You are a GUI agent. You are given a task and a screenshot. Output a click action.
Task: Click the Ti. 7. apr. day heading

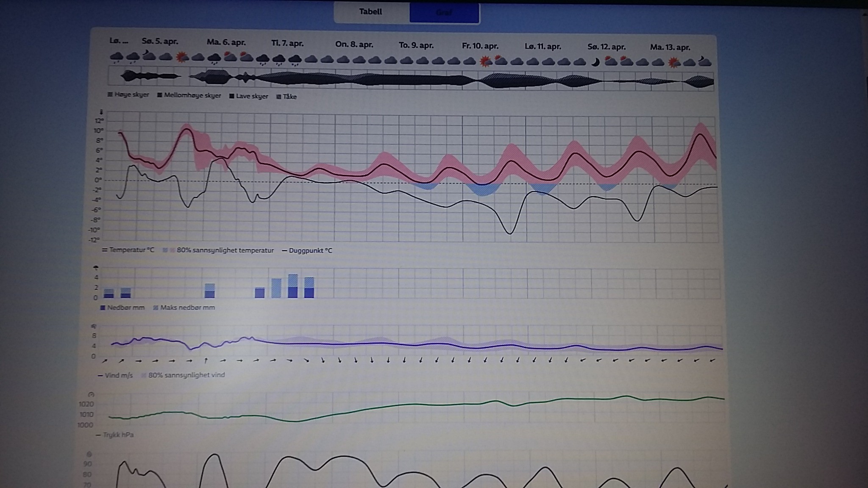click(x=287, y=43)
